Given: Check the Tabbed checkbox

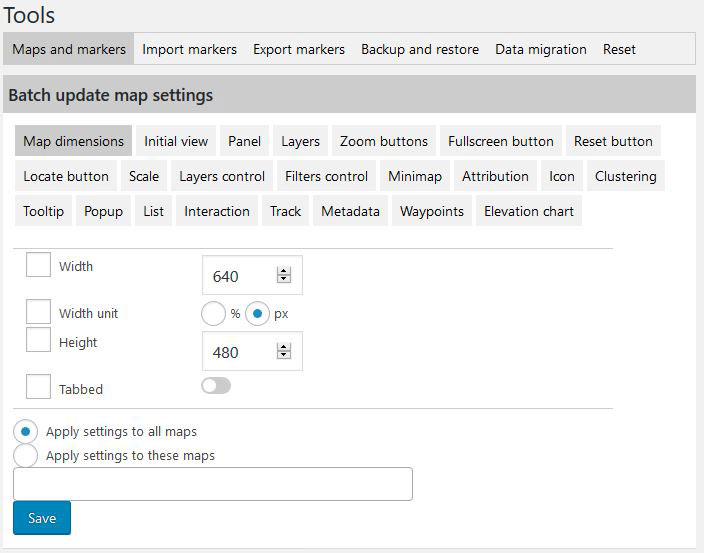Looking at the screenshot, I should pos(38,386).
